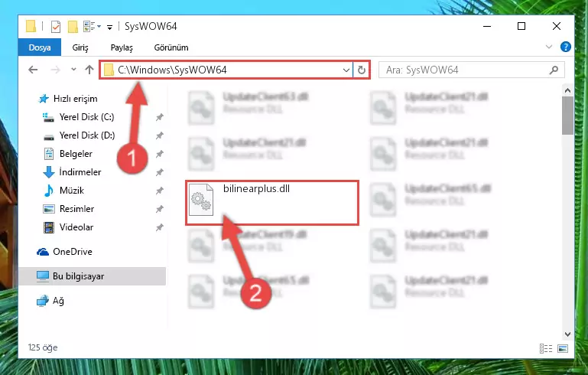This screenshot has height=375, width=588.
Task: Unpin İndirmeler using its pin icon
Action: pyautogui.click(x=159, y=172)
